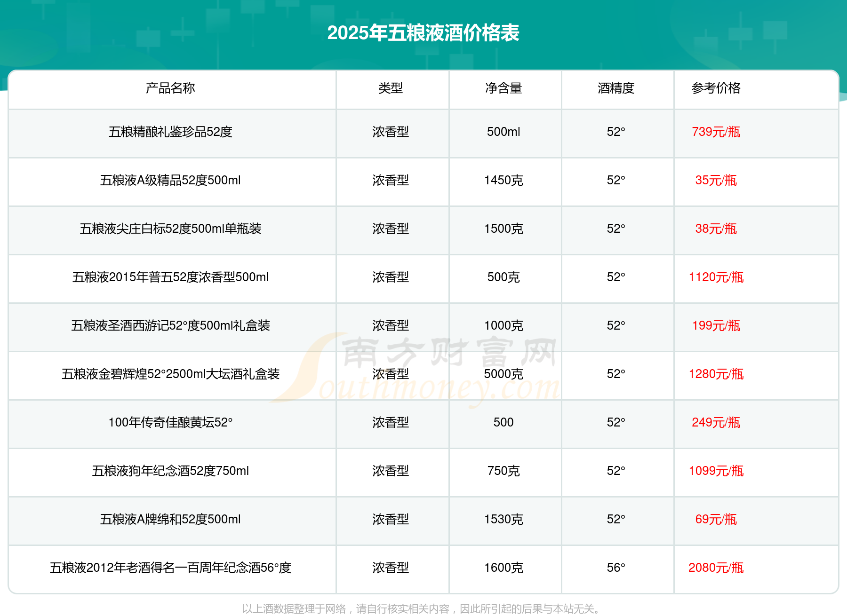
Task: Click the 产品名称 column header
Action: 170,88
